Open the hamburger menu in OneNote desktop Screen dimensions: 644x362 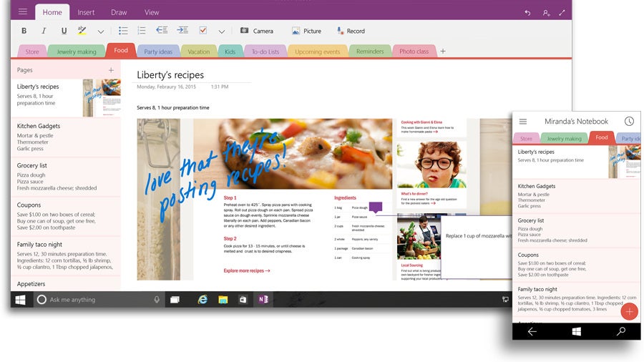click(x=23, y=12)
